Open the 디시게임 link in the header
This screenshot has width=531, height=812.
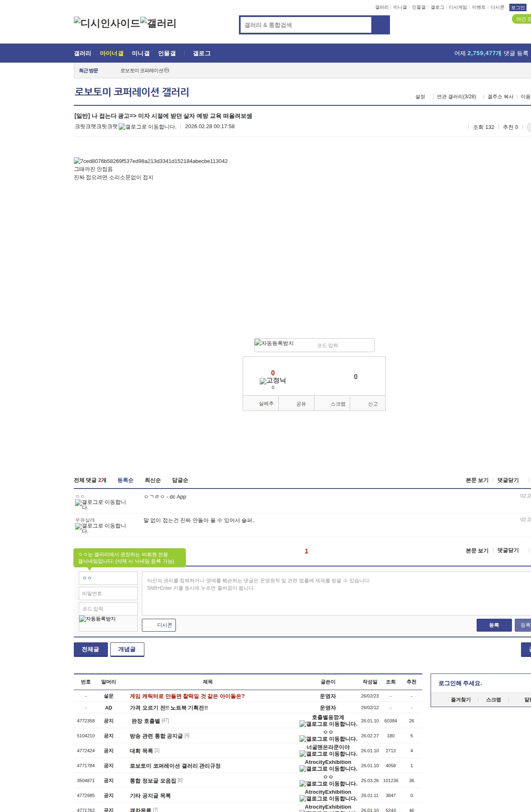coord(458,7)
